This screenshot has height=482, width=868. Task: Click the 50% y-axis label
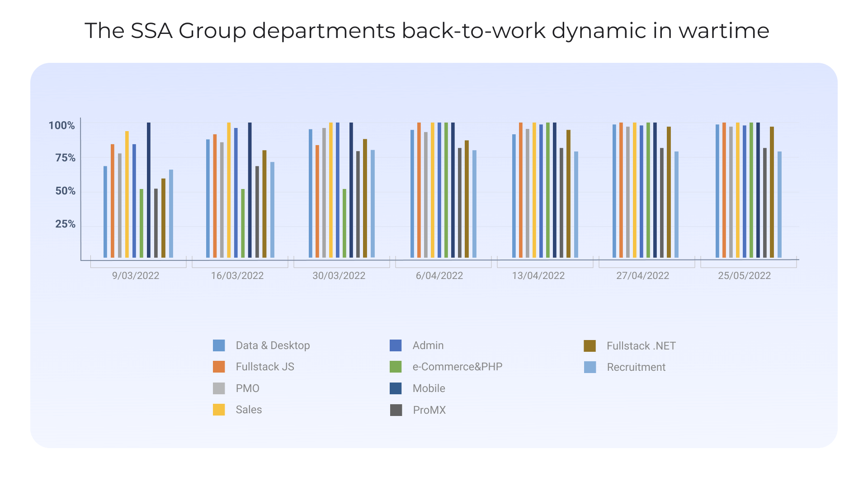coord(65,191)
